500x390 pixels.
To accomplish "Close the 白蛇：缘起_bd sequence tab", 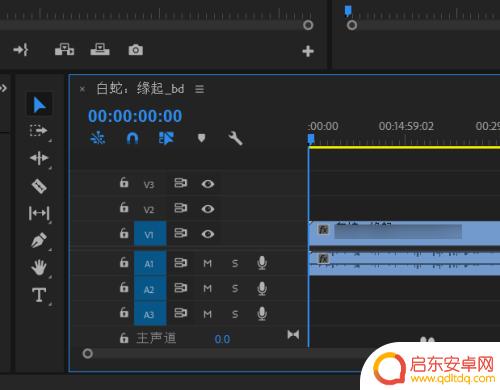I will pos(82,89).
